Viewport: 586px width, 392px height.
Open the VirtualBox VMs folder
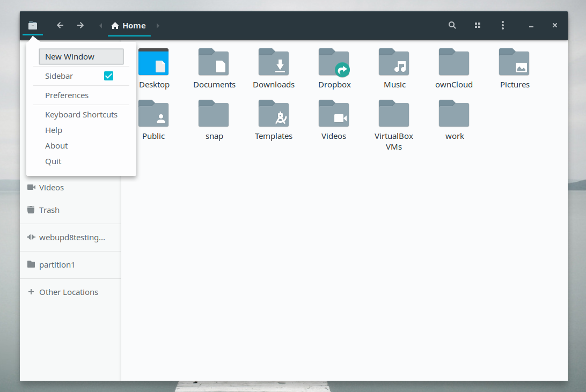[x=394, y=114]
